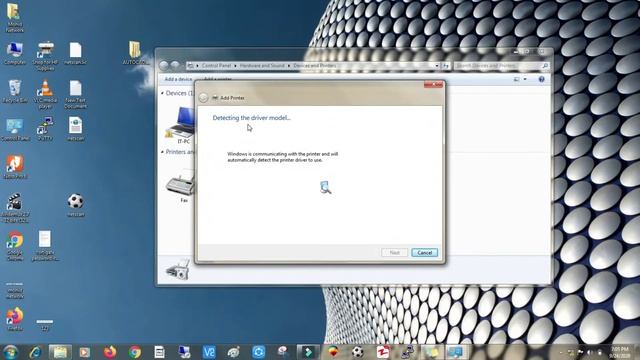Select the Fax printer device
Screen dimensions: 640x360
[182, 186]
